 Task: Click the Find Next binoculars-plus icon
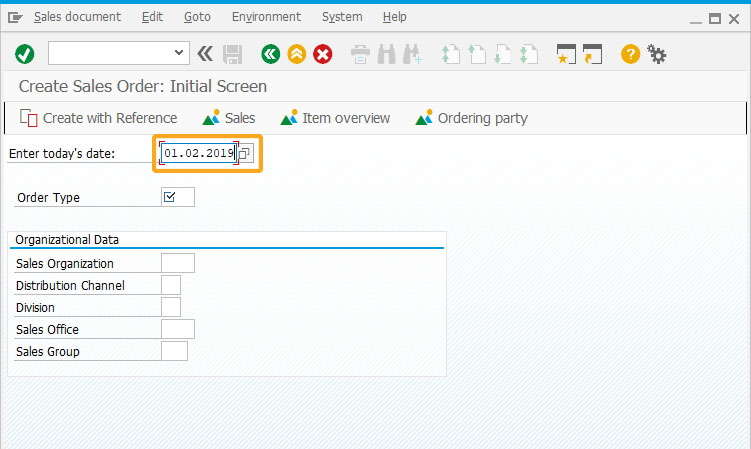(412, 54)
